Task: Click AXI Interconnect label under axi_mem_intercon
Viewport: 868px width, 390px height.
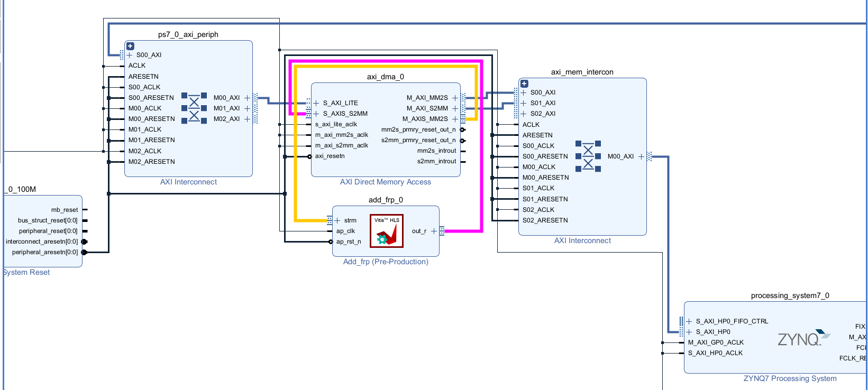Action: click(582, 240)
